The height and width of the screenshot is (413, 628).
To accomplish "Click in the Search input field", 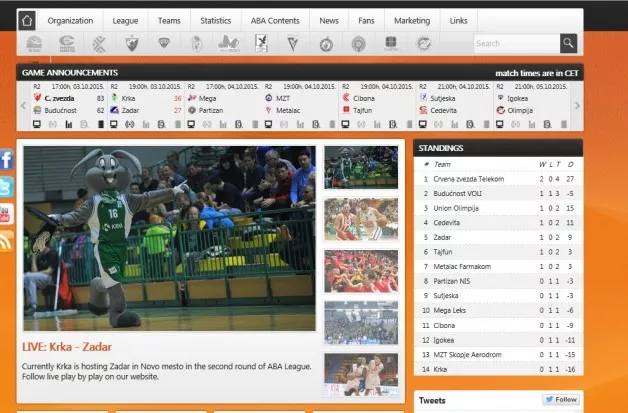I will pos(514,44).
